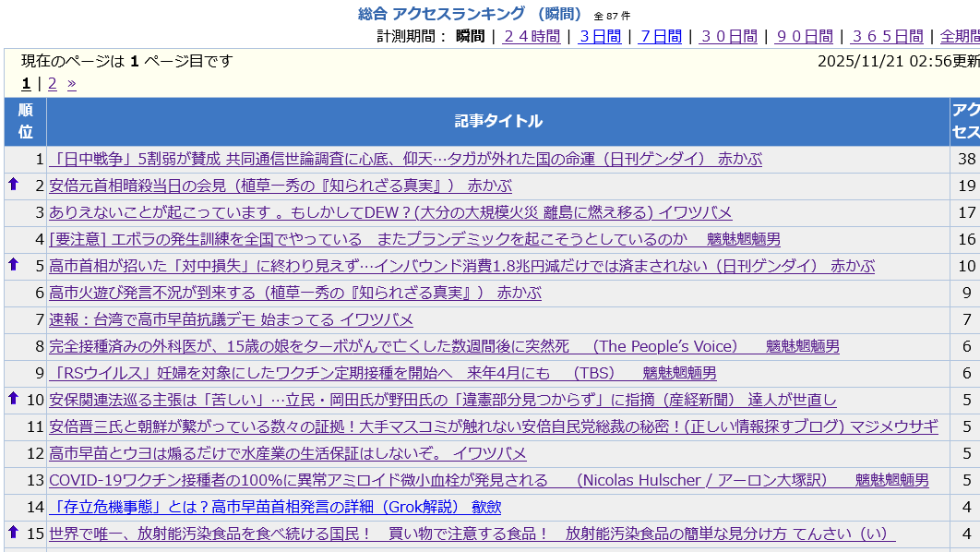Open the RSウイルス vaccine article
The height and width of the screenshot is (552, 980).
(382, 373)
